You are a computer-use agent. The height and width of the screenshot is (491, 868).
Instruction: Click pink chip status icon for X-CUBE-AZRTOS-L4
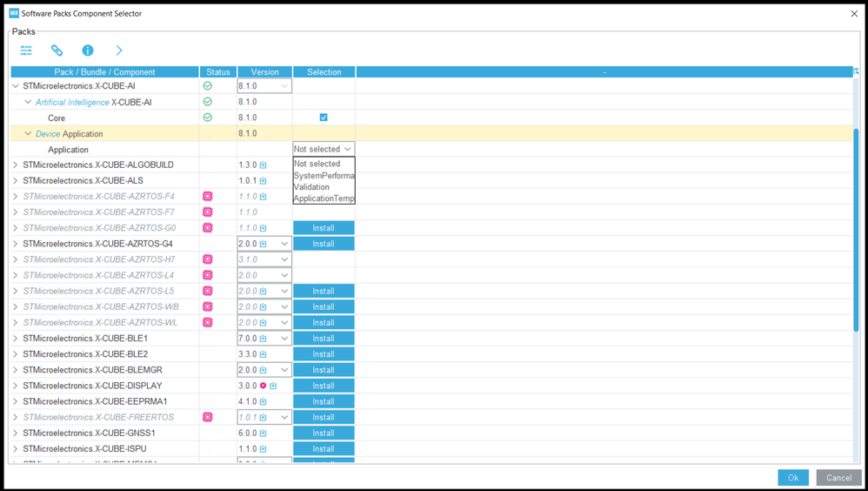point(208,275)
